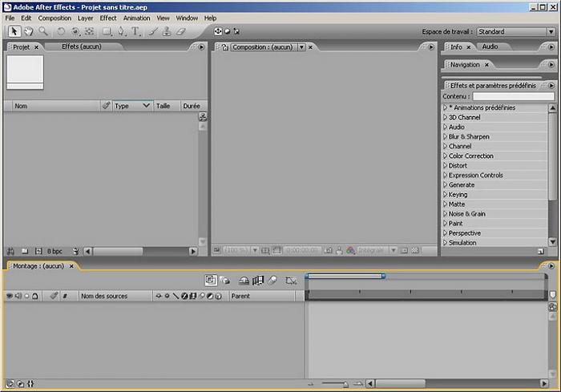Select the Eraser tool
Viewport: 561px width, 392px height.
[x=181, y=31]
